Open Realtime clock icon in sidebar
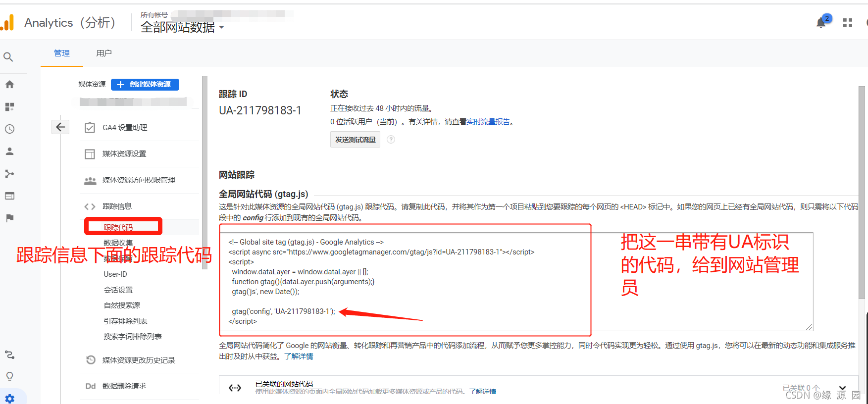 (x=9, y=129)
